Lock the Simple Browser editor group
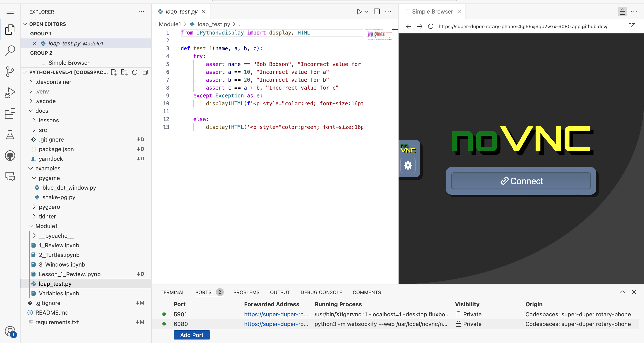The image size is (644, 343). [x=622, y=12]
